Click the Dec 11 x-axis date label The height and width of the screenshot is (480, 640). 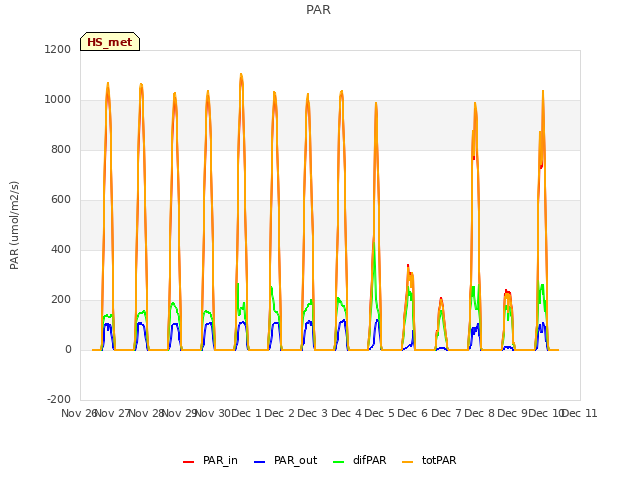pos(580,413)
